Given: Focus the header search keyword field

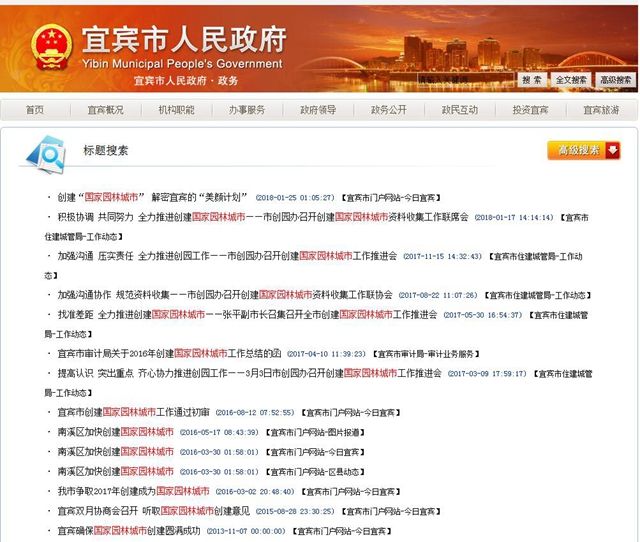Looking at the screenshot, I should (x=464, y=80).
